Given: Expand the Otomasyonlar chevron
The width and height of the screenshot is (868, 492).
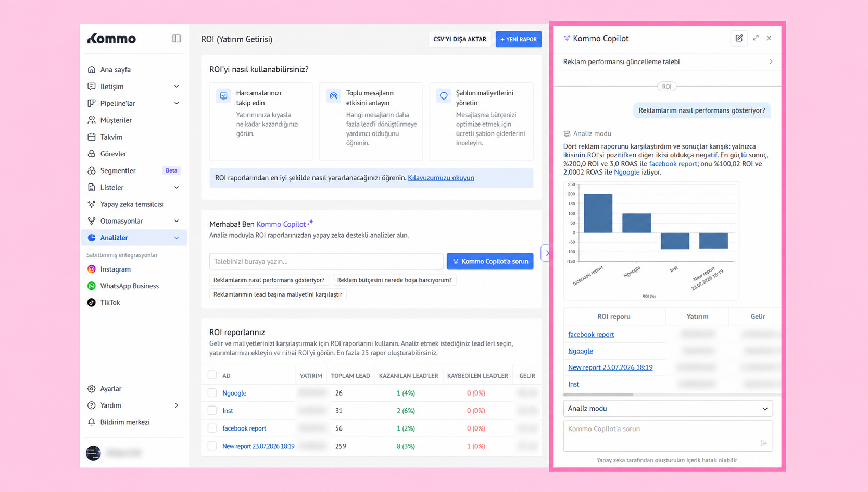Looking at the screenshot, I should [177, 221].
